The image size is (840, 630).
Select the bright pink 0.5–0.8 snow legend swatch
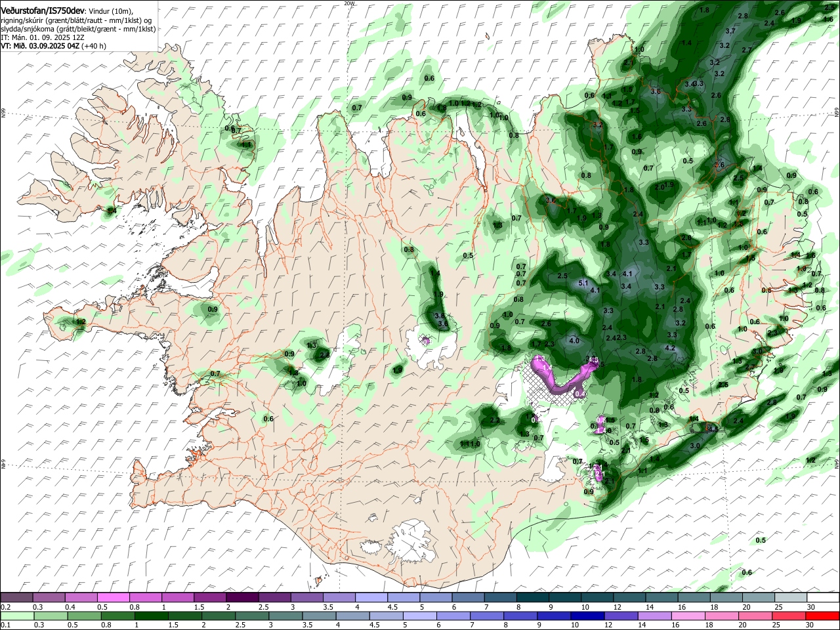click(113, 597)
